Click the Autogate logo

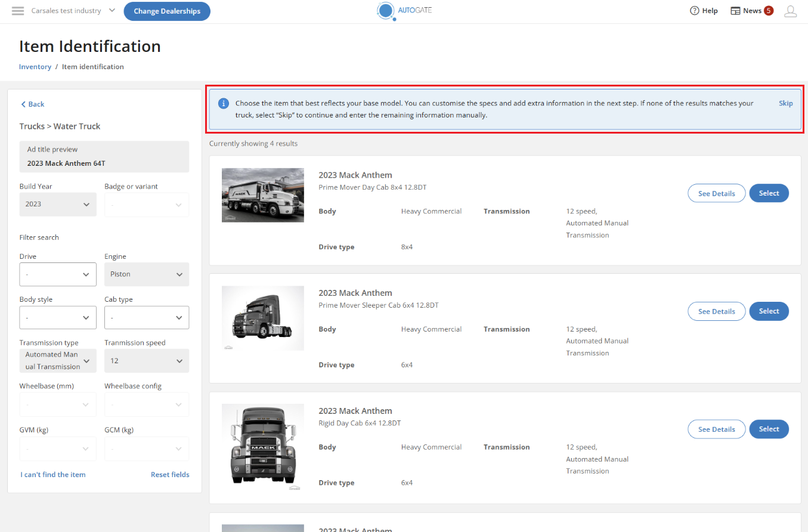(404, 11)
